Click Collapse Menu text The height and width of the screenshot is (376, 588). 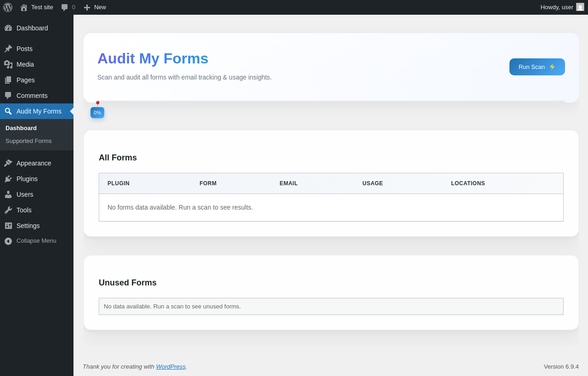[36, 241]
